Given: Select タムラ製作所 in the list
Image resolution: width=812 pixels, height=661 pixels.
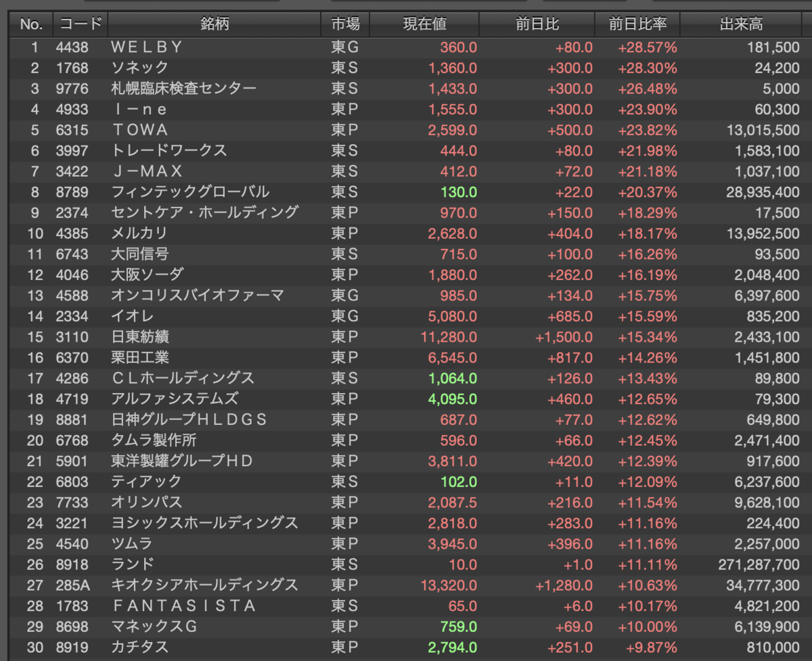Looking at the screenshot, I should pyautogui.click(x=154, y=440).
